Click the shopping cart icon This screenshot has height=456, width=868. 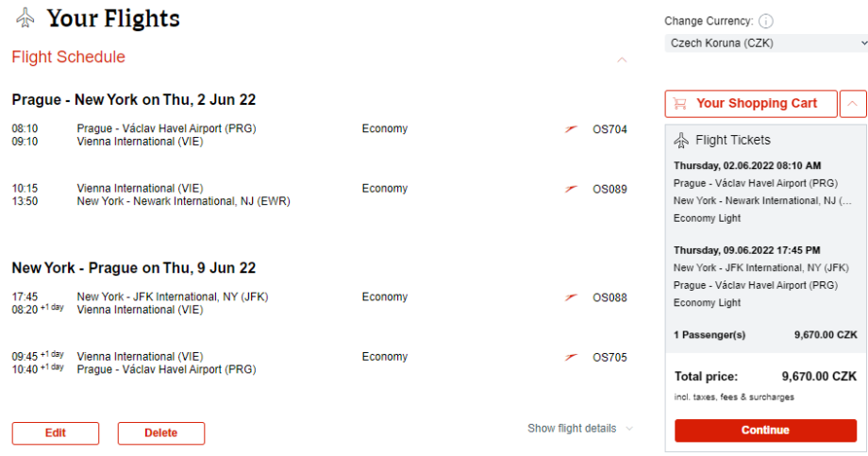click(x=679, y=104)
